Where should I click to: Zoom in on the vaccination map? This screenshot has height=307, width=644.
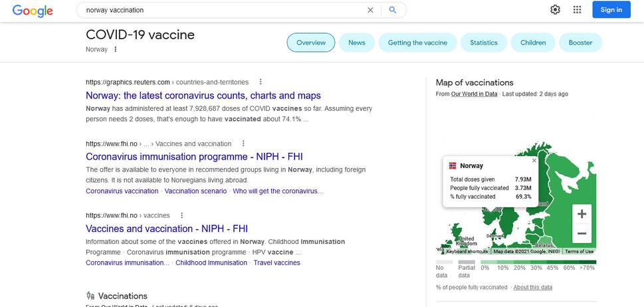tap(582, 214)
